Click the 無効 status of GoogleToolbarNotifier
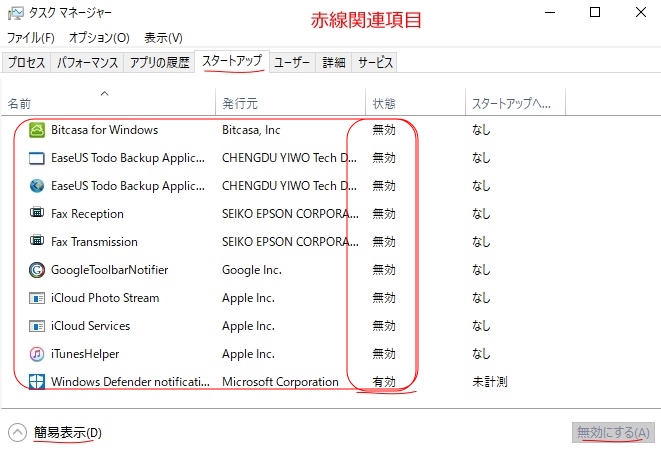Viewport: 661px width, 455px height. [x=384, y=270]
